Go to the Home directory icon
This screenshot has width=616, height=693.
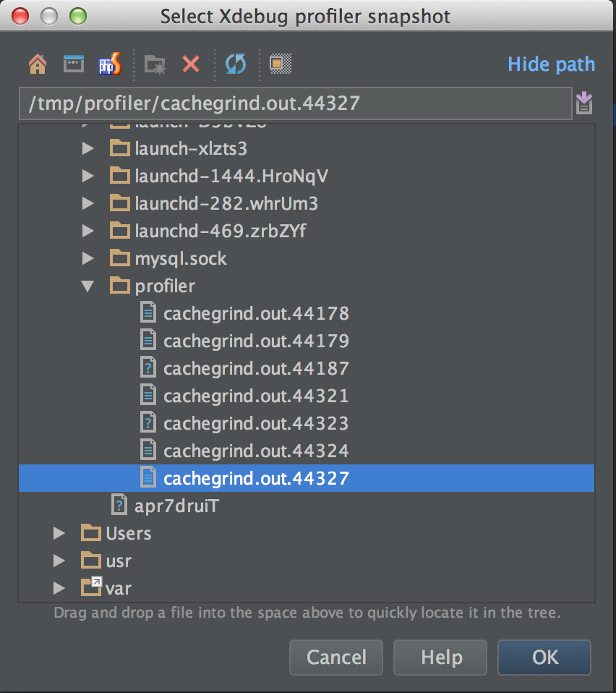pos(38,64)
